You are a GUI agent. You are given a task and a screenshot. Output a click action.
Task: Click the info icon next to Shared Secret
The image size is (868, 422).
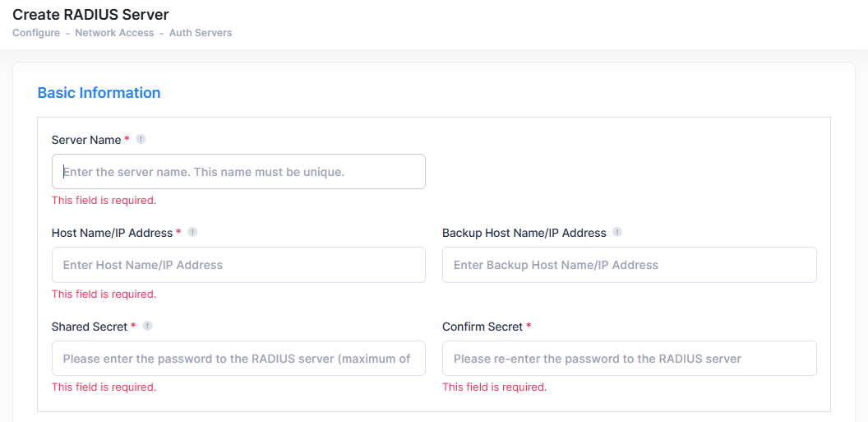point(147,327)
